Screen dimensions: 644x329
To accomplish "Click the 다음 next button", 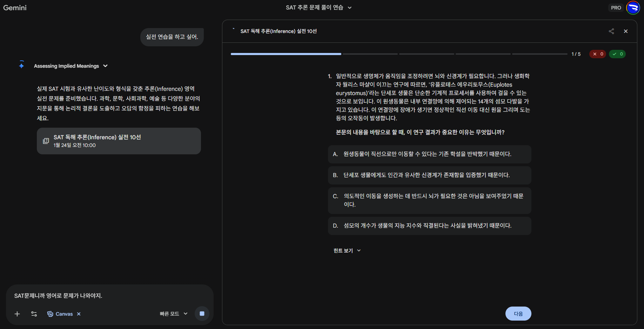I will coord(518,314).
